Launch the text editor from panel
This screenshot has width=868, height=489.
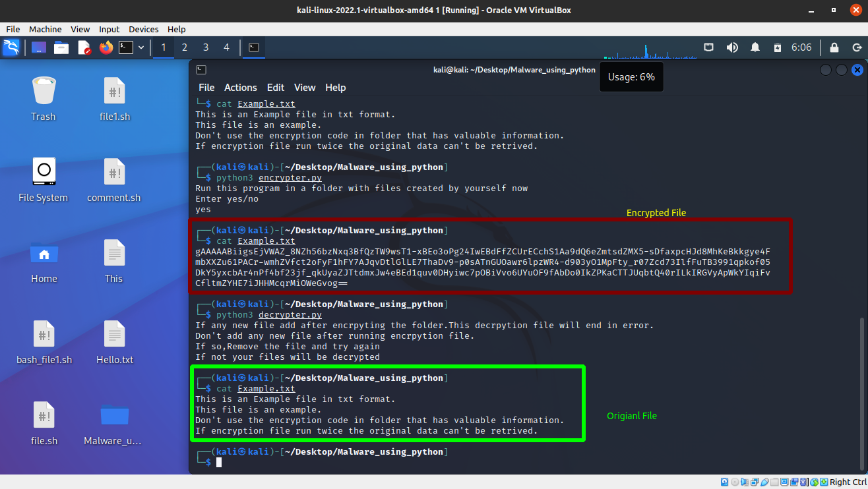[x=84, y=47]
